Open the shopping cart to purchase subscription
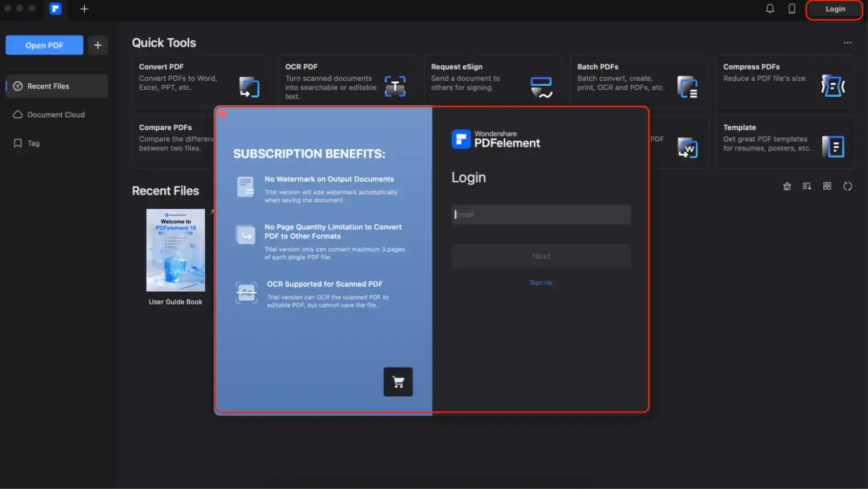Screen dimensions: 868x489 [398, 381]
